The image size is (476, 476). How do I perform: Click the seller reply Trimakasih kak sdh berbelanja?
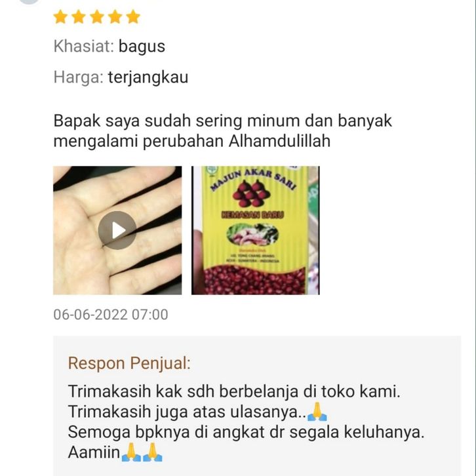pos(234,391)
